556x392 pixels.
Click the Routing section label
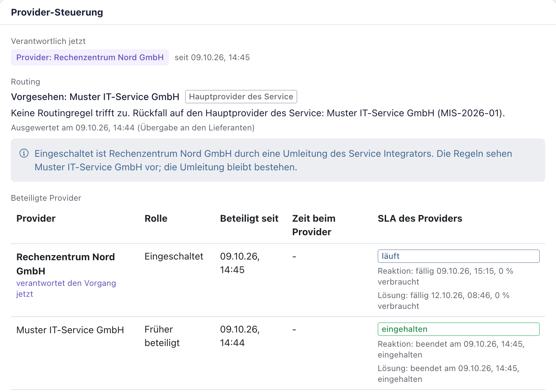[x=26, y=82]
